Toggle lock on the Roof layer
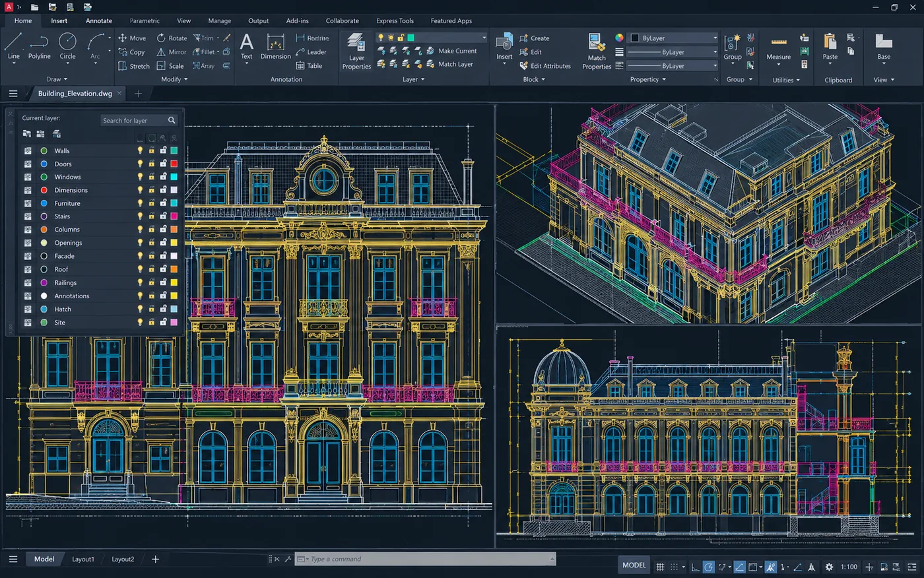The width and height of the screenshot is (924, 578). pos(163,269)
